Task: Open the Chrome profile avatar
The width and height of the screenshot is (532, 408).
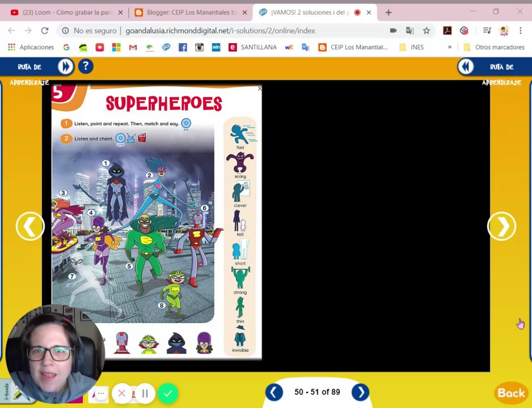Action: [504, 31]
